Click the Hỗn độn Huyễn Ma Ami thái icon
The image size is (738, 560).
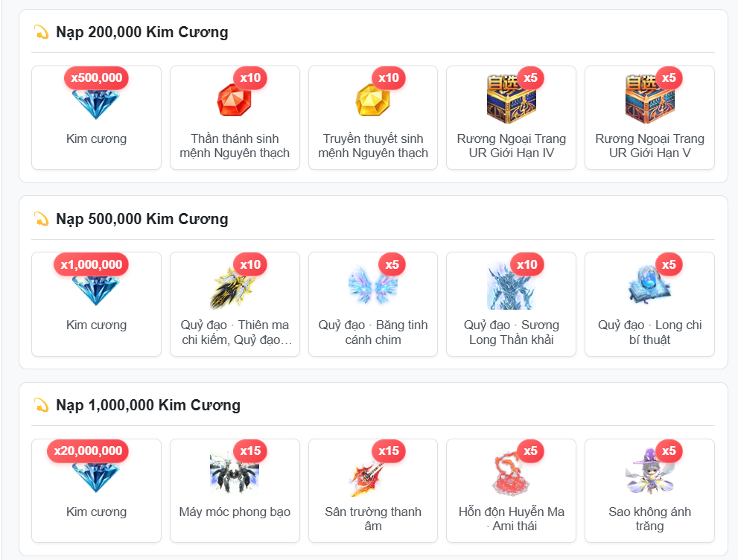[511, 472]
